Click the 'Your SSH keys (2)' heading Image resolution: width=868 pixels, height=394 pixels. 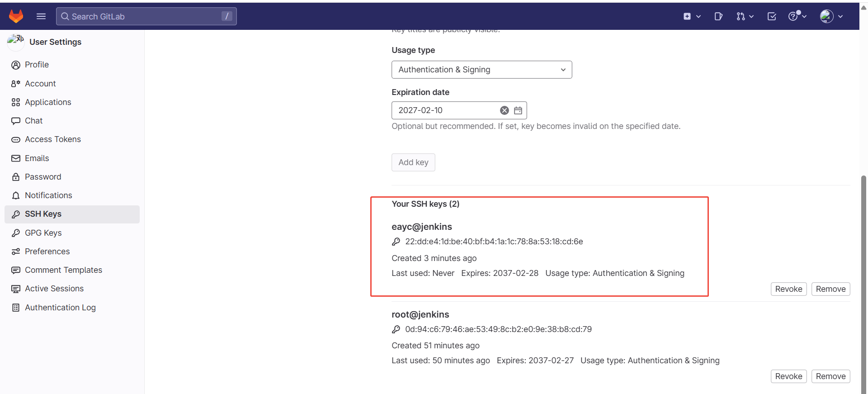[x=425, y=204]
